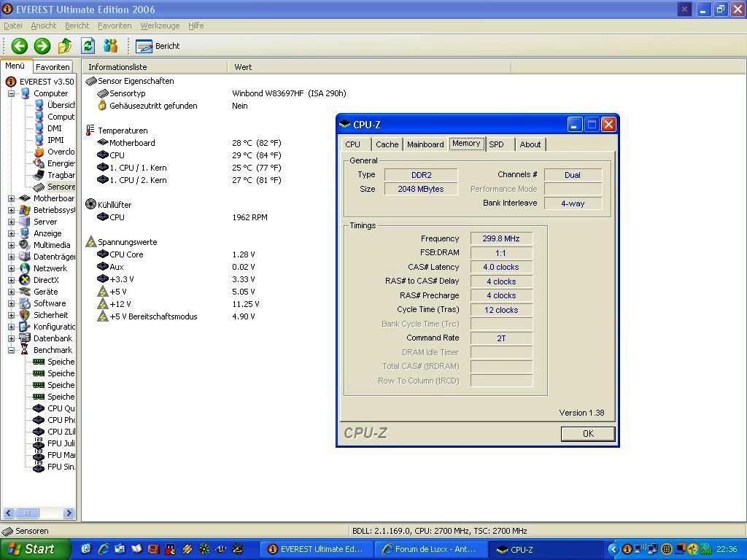747x560 pixels.
Task: Click OK in the CPU-Z window
Action: [x=588, y=434]
